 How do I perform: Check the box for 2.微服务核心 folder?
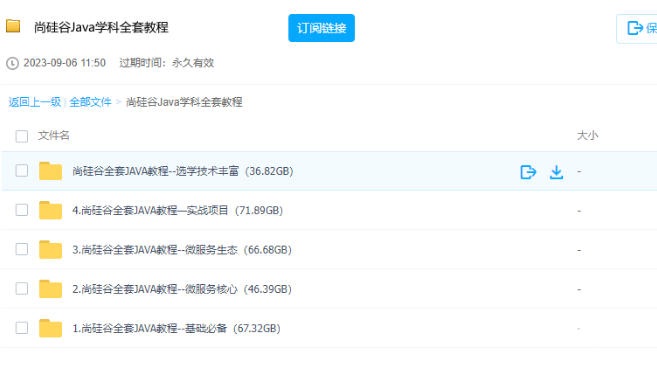click(x=22, y=289)
